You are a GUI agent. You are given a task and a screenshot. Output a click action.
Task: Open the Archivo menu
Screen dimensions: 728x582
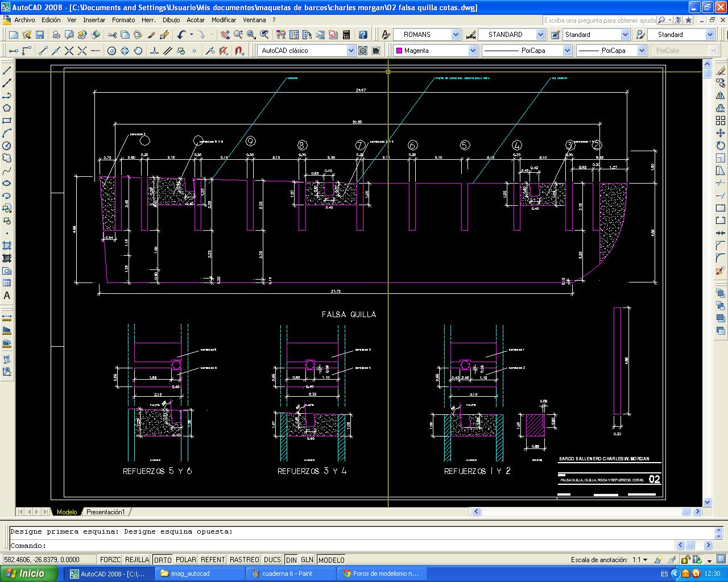pyautogui.click(x=24, y=20)
